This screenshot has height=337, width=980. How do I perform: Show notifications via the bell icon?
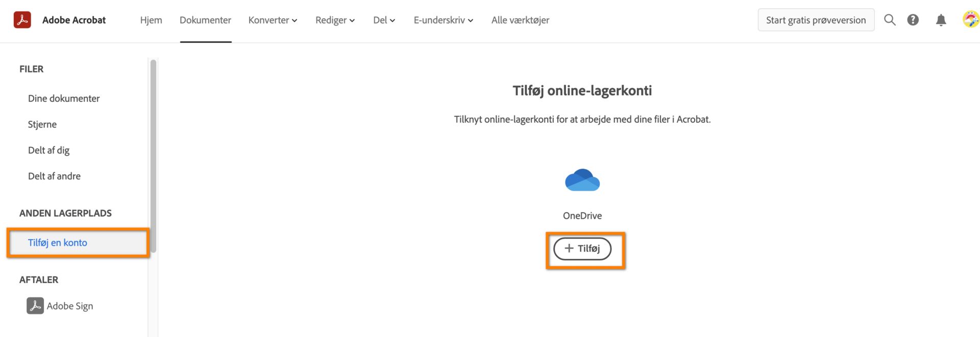[941, 20]
